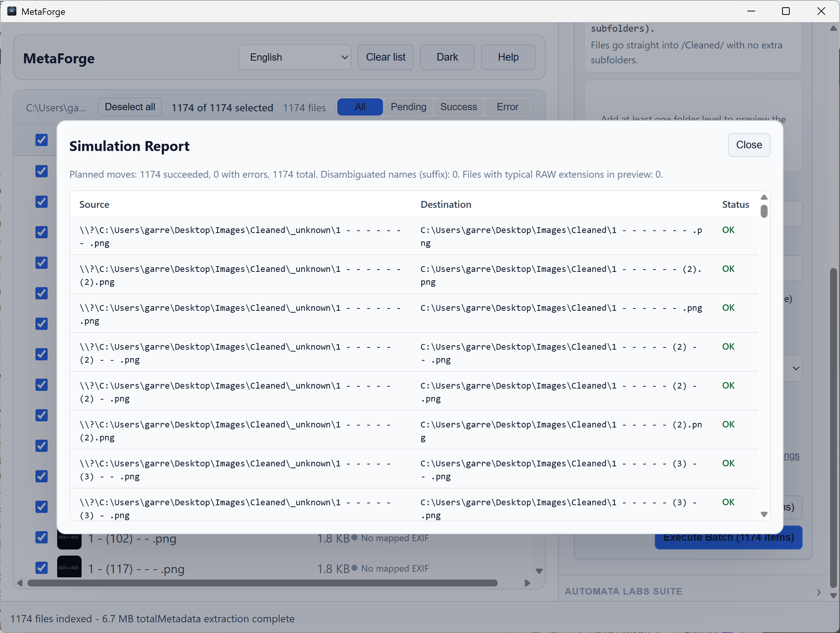Click the Planned moves summary text

(x=366, y=175)
